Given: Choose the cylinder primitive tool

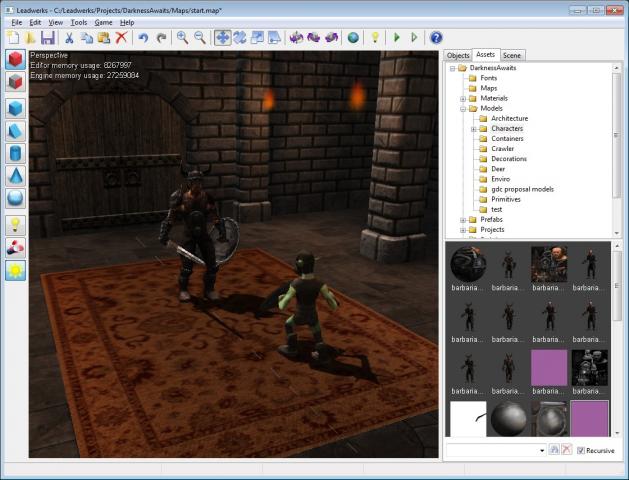Looking at the screenshot, I should click(15, 153).
